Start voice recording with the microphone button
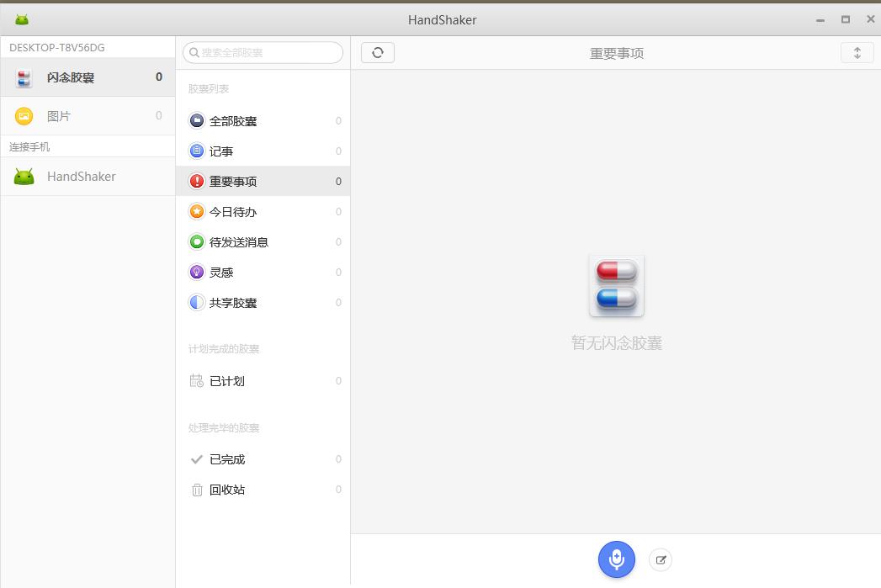The image size is (881, 588). point(616,559)
